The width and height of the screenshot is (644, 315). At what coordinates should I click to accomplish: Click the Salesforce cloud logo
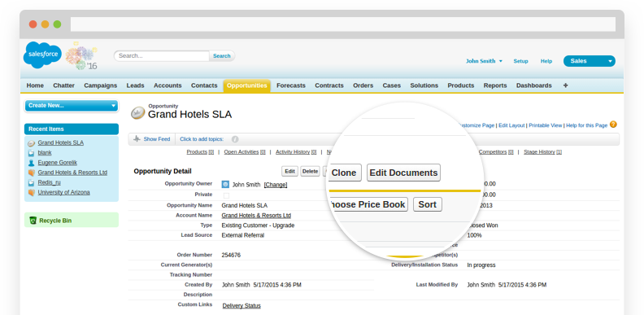tap(42, 55)
